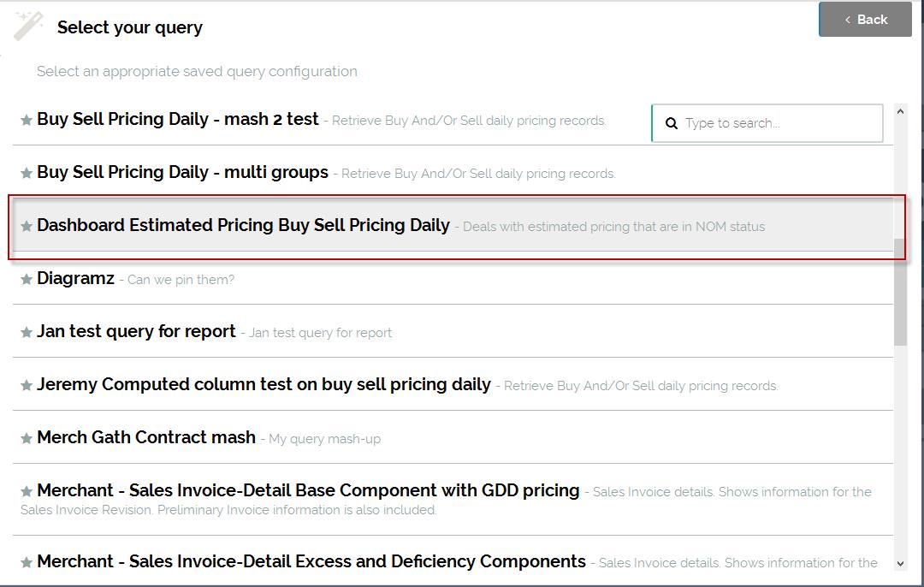Image resolution: width=924 pixels, height=587 pixels.
Task: Choose the Merch Gath Contract mash query
Action: click(146, 437)
